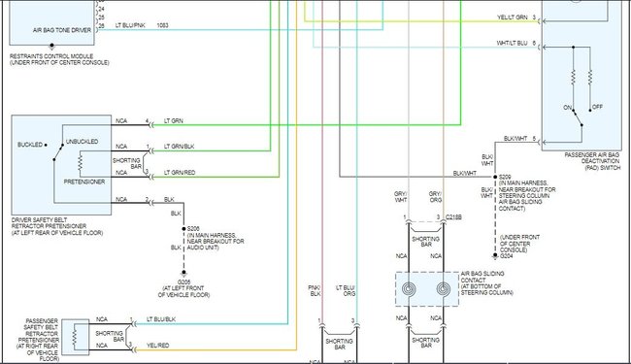Click the UNDER FRONT OF CENTER CONSOLE note near G204
This screenshot has height=364, width=631.
519,244
